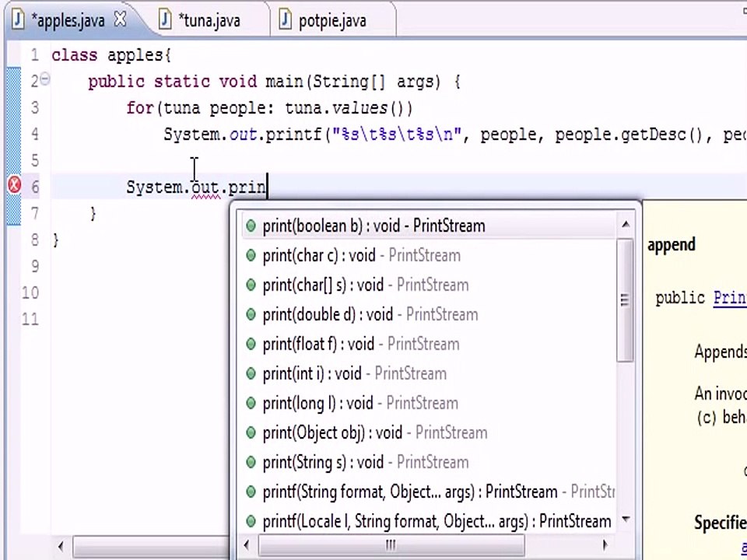This screenshot has width=747, height=560.
Task: Click suggestion list scroll up arrow
Action: [626, 224]
